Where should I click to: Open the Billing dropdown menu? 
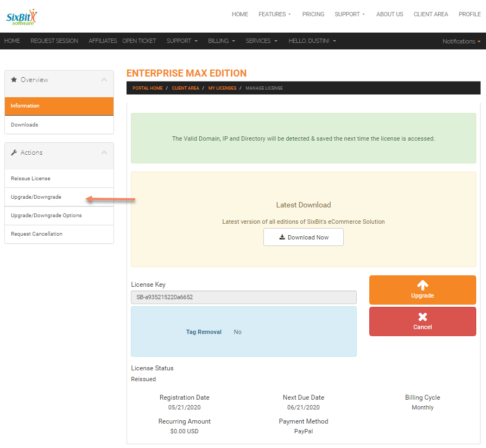tap(222, 41)
